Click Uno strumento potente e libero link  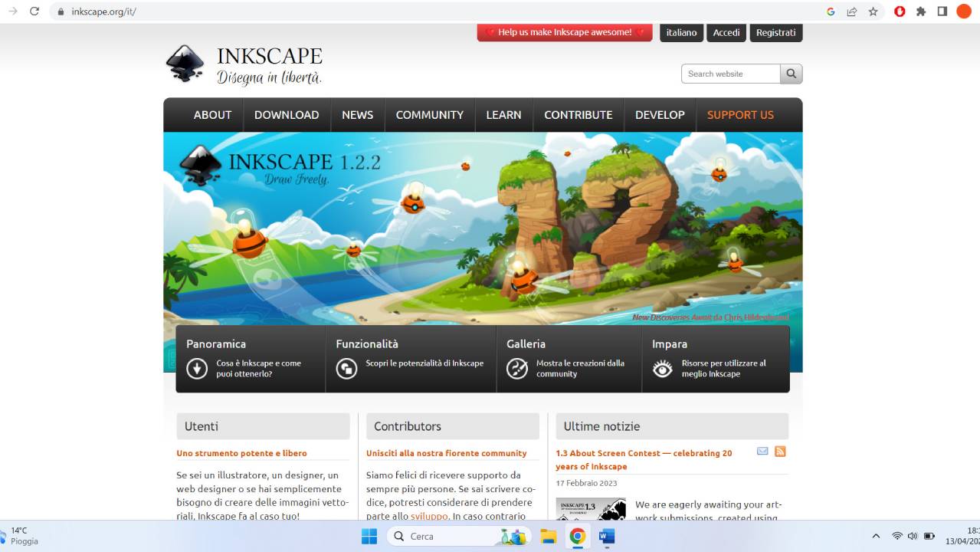241,453
